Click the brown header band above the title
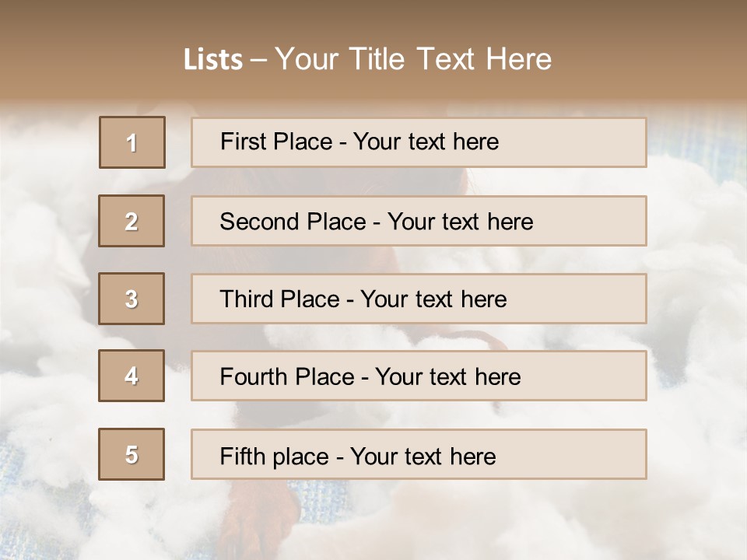The height and width of the screenshot is (560, 747). (373, 19)
